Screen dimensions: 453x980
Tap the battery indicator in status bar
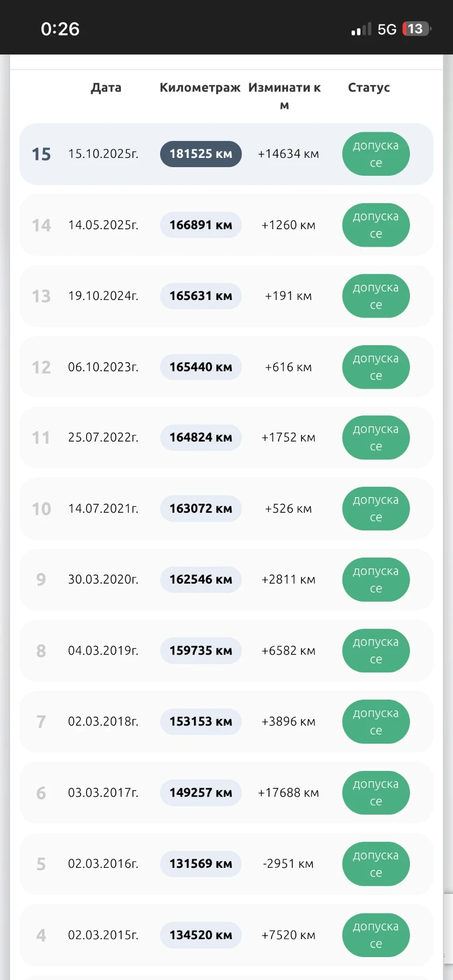coord(416,29)
